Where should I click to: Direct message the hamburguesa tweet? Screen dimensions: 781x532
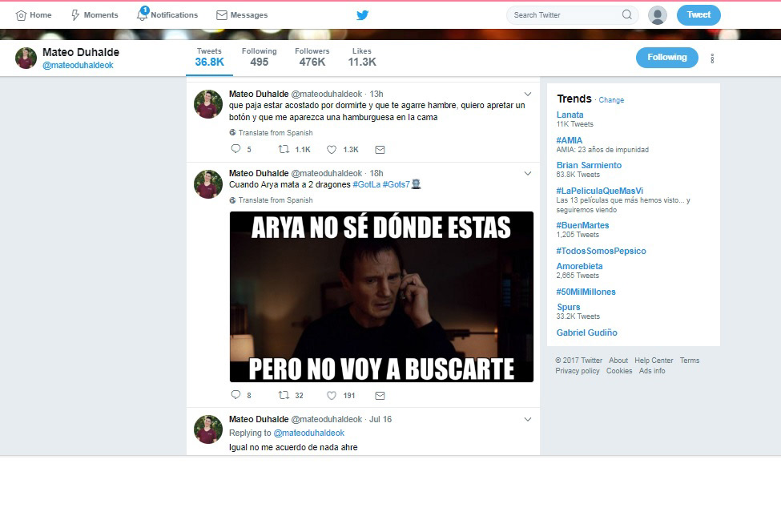pos(380,150)
